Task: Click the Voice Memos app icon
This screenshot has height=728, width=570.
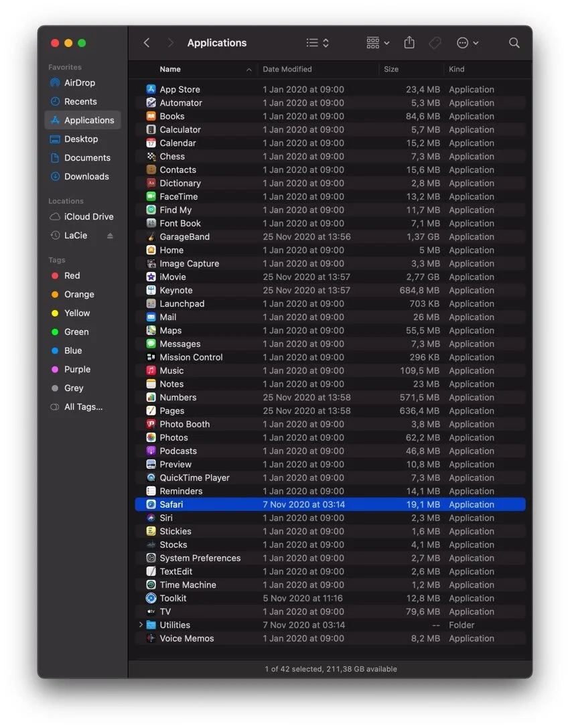Action: point(151,638)
